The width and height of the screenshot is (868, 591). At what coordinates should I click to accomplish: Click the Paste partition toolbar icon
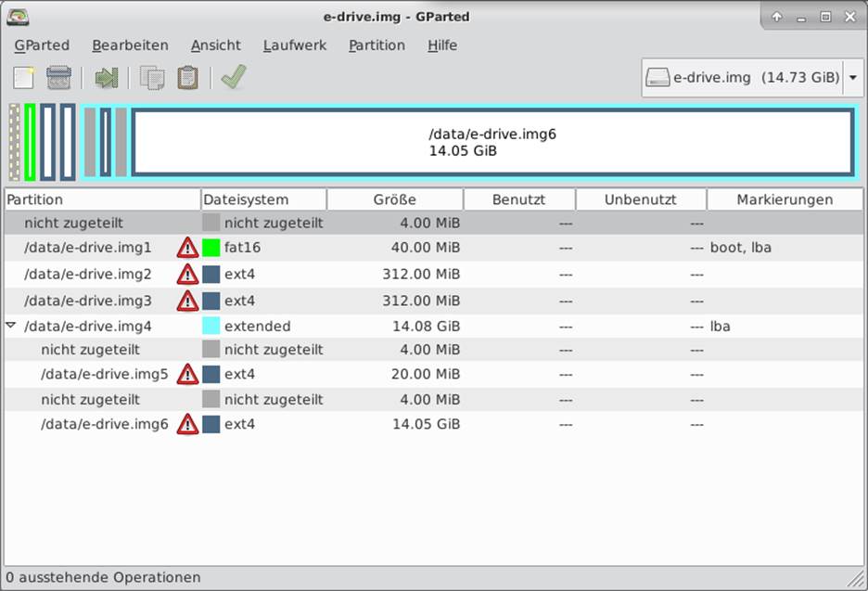[x=187, y=78]
